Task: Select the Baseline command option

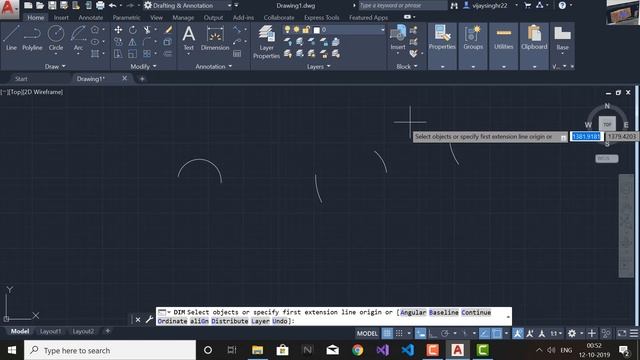Action: tap(444, 312)
